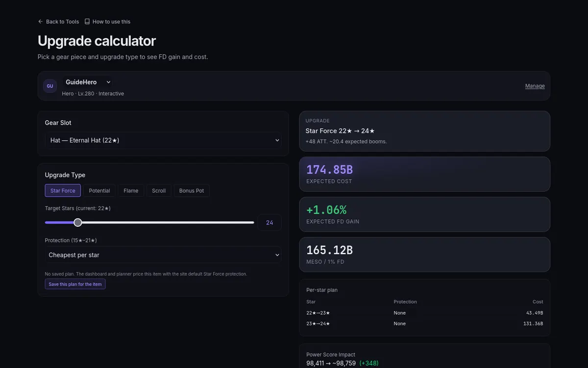588x368 pixels.
Task: Click the 174.85B expected cost value
Action: point(329,170)
